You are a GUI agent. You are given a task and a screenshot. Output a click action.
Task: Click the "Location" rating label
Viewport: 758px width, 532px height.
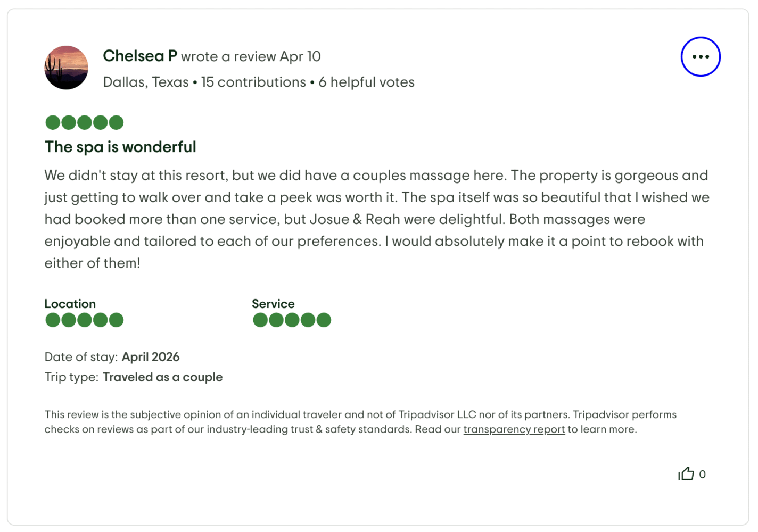70,304
